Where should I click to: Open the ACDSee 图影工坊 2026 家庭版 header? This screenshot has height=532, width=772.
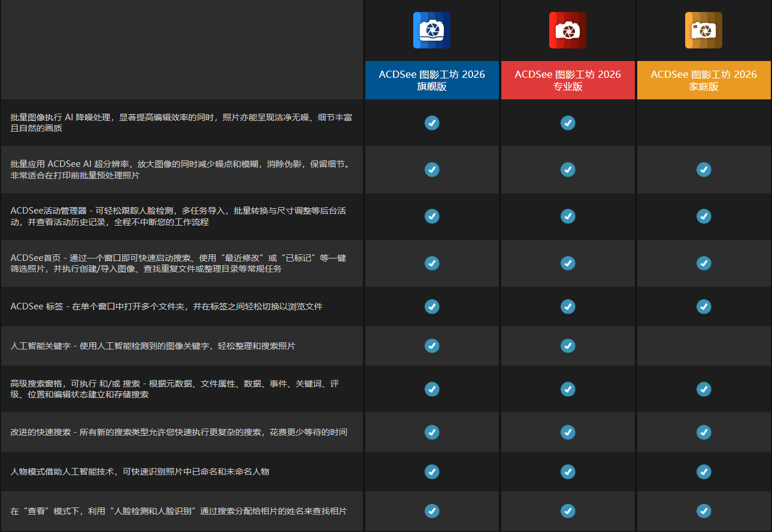click(704, 80)
